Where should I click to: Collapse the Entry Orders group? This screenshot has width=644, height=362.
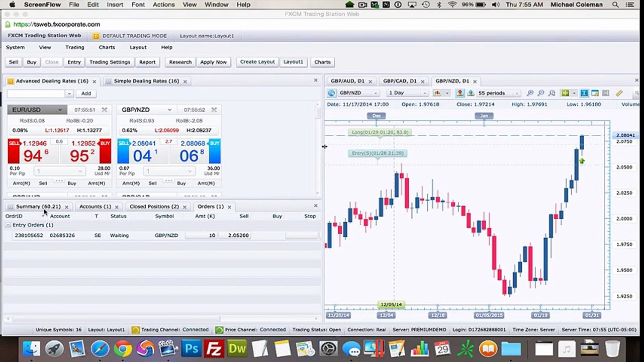point(8,225)
